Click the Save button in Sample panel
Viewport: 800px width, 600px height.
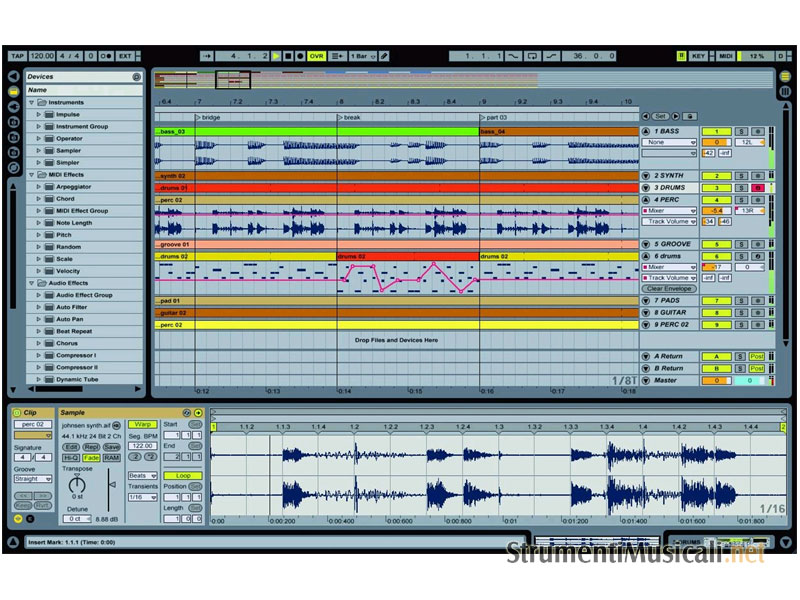[112, 447]
